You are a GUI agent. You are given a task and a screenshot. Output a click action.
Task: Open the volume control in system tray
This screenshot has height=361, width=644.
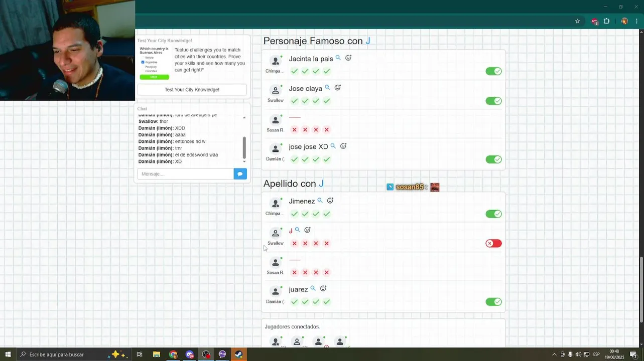578,354
